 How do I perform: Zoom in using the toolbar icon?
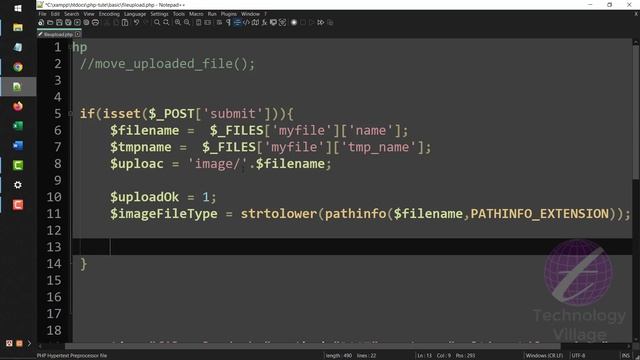[178, 22]
